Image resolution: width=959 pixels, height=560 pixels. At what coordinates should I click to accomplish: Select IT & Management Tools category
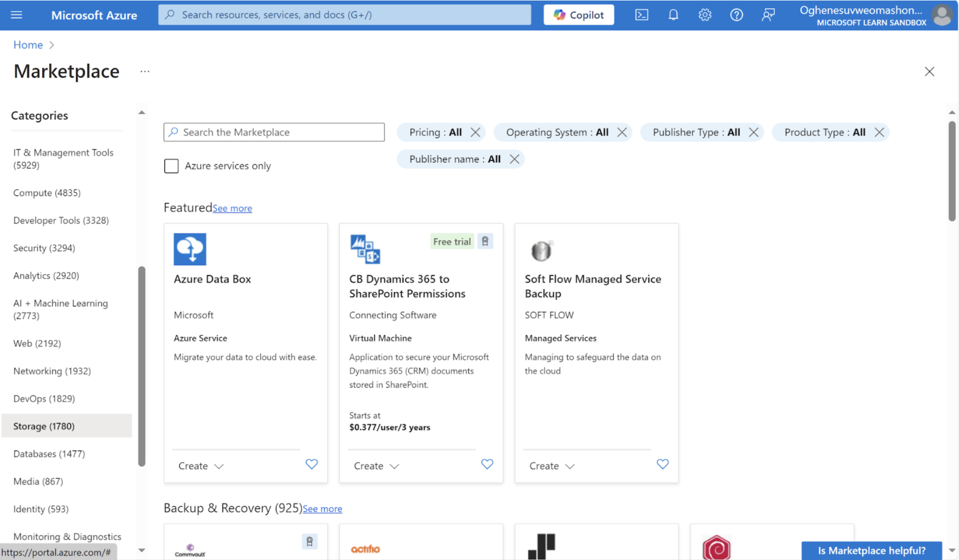click(x=67, y=159)
